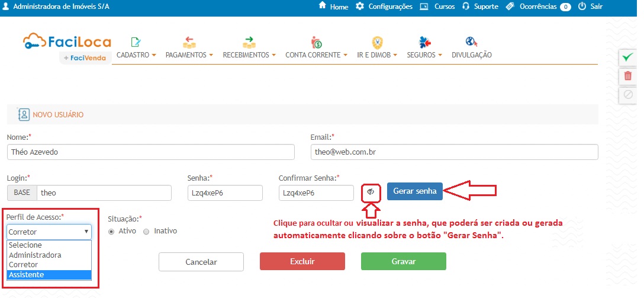This screenshot has width=644, height=298.
Task: Select the Ativo radio button
Action: (111, 231)
